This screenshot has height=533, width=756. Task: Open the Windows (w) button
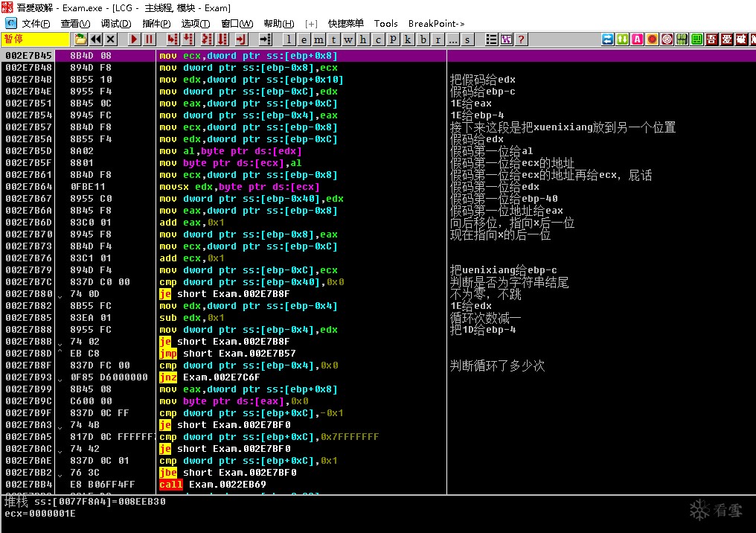tap(348, 39)
